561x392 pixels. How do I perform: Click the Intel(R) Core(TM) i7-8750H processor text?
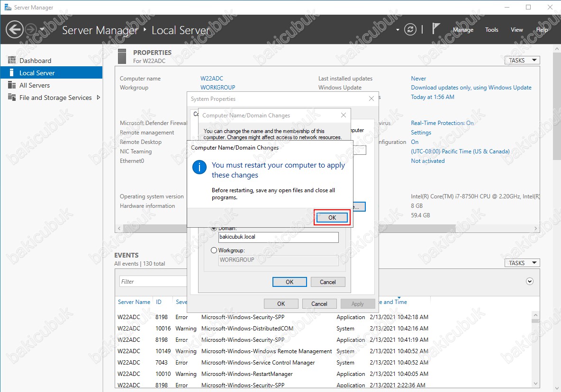coord(475,196)
